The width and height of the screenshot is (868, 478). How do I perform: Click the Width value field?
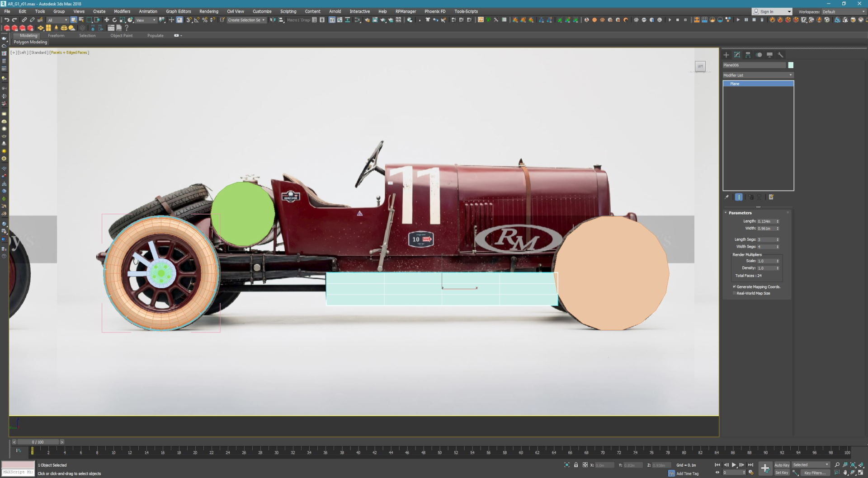[766, 229]
